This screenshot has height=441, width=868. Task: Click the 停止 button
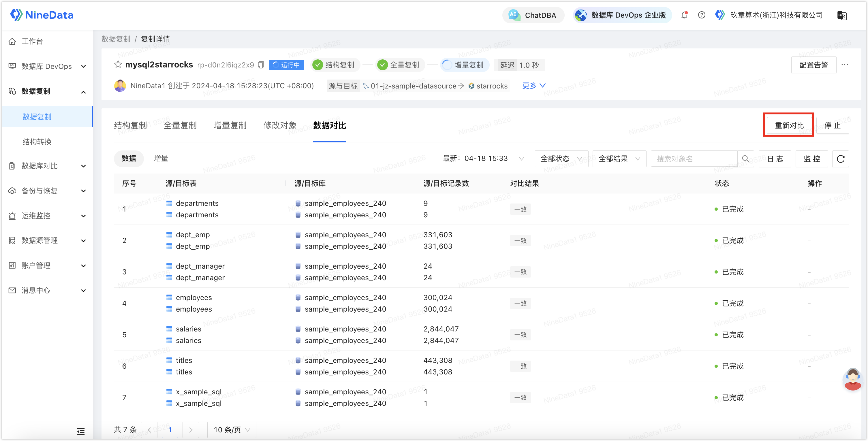pos(832,125)
